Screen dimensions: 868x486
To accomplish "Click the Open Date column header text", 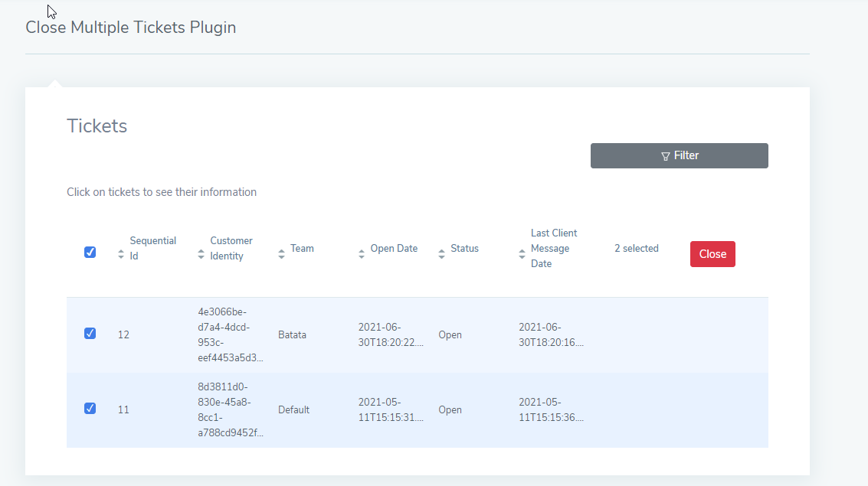I will (x=394, y=248).
